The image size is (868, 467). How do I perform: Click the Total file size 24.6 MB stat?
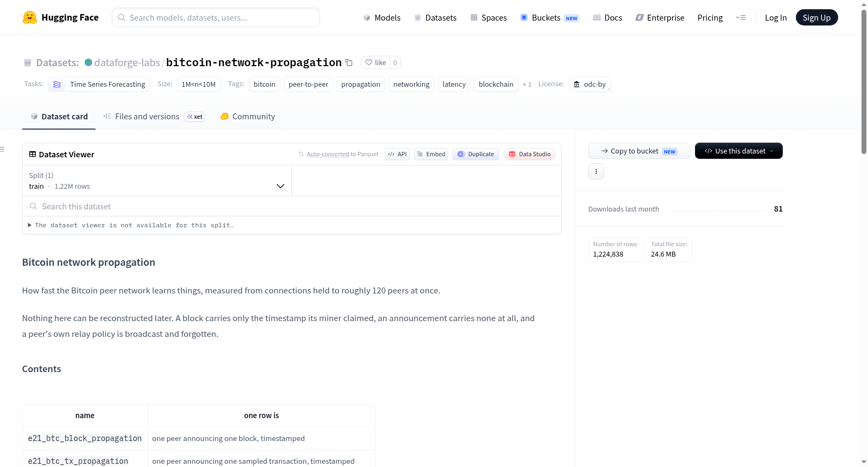[669, 250]
